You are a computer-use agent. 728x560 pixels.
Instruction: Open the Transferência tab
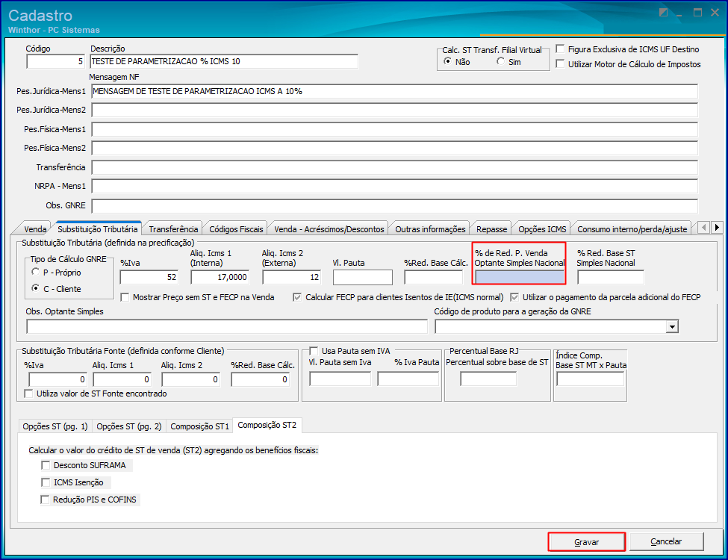[x=173, y=229]
